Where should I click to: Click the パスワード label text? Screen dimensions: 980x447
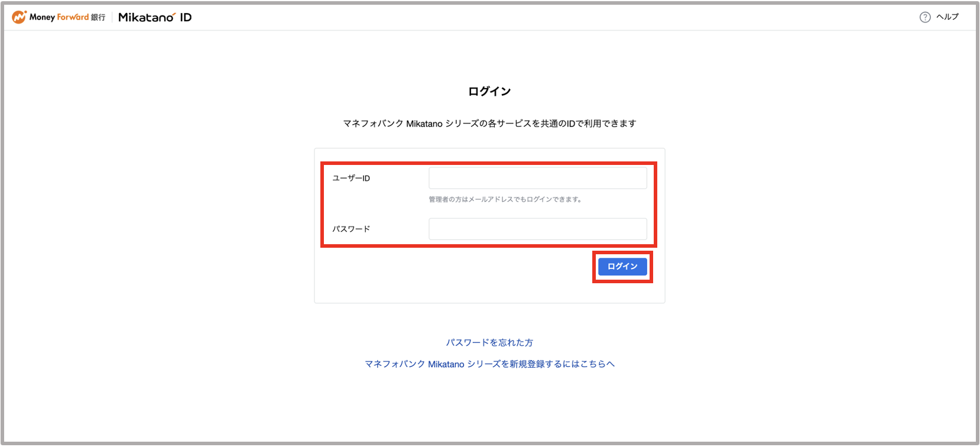[351, 229]
